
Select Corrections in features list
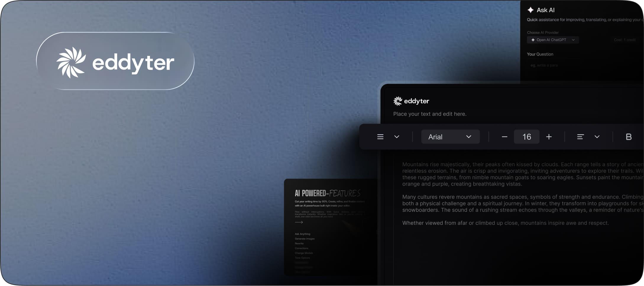(302, 248)
